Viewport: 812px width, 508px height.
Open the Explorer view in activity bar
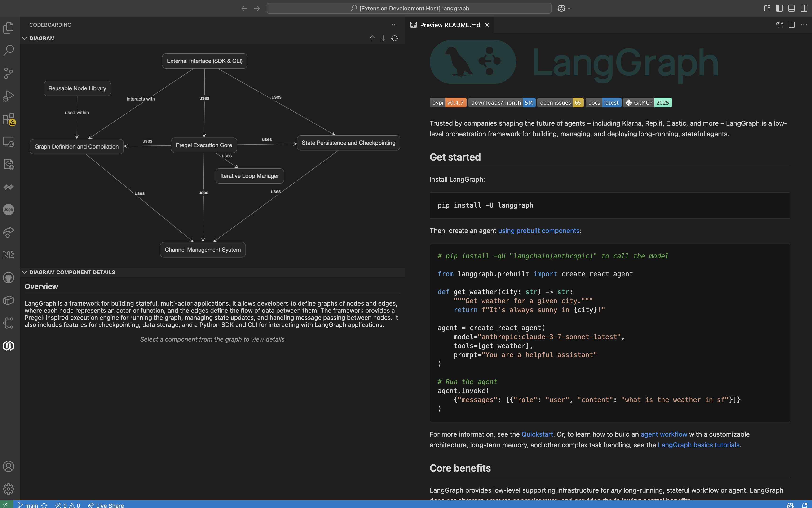[x=9, y=27]
